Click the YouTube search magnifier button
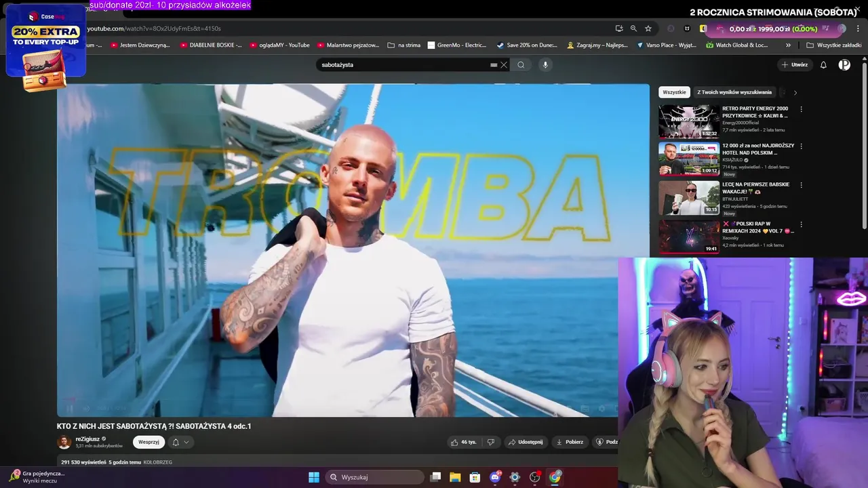 521,65
